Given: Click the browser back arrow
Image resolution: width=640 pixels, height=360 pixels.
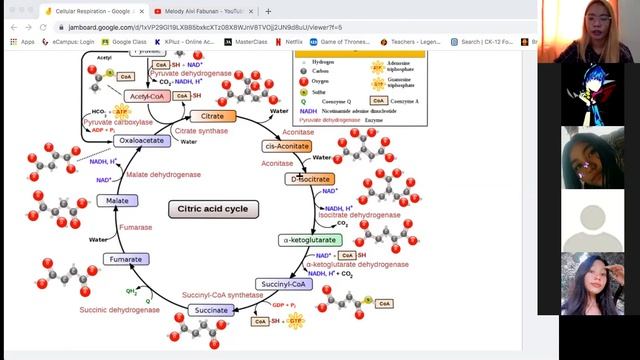Looking at the screenshot, I should point(14,27).
